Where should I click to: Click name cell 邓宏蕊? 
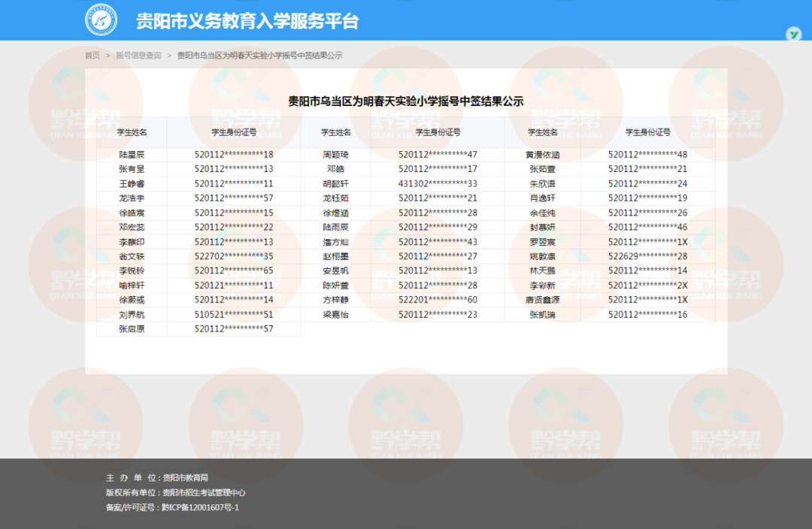pyautogui.click(x=132, y=227)
